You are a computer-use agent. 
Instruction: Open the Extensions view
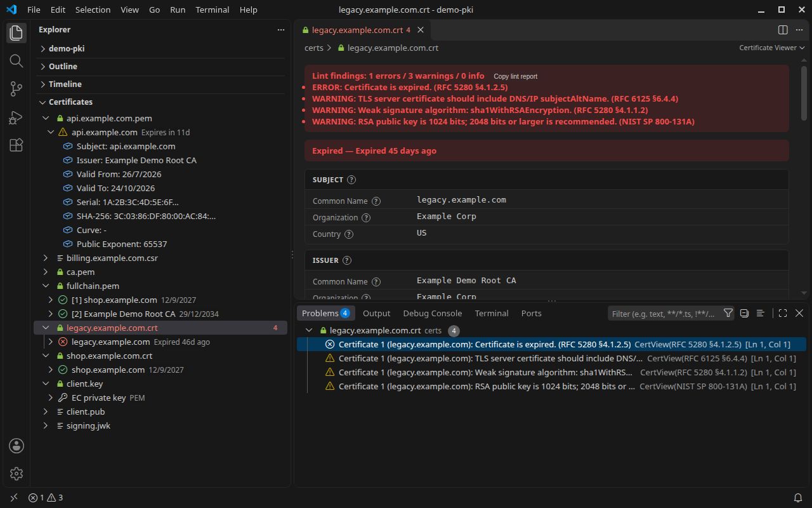16,145
